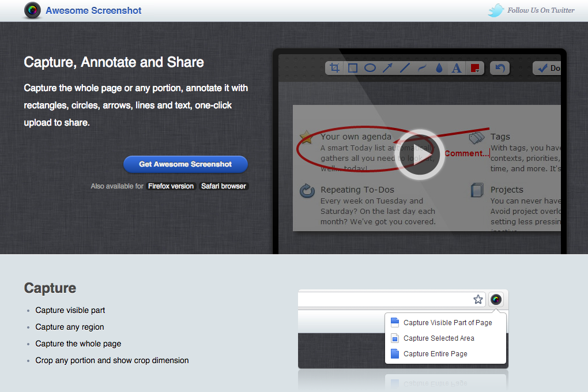
Task: Select the Crop tool in the toolbar
Action: (334, 68)
